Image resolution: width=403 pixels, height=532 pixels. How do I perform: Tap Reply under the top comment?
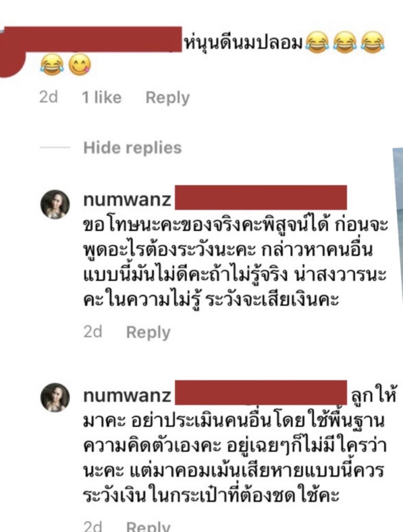pos(167,98)
